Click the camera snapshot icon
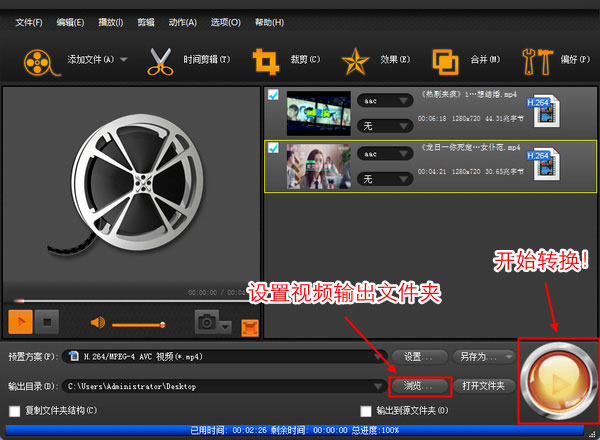This screenshot has width=600, height=440. [207, 321]
